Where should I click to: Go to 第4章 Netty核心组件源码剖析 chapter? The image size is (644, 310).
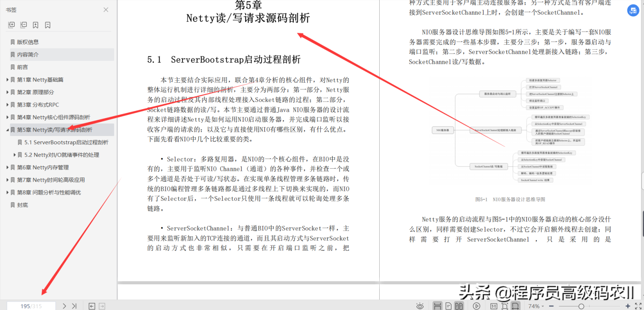tap(54, 117)
